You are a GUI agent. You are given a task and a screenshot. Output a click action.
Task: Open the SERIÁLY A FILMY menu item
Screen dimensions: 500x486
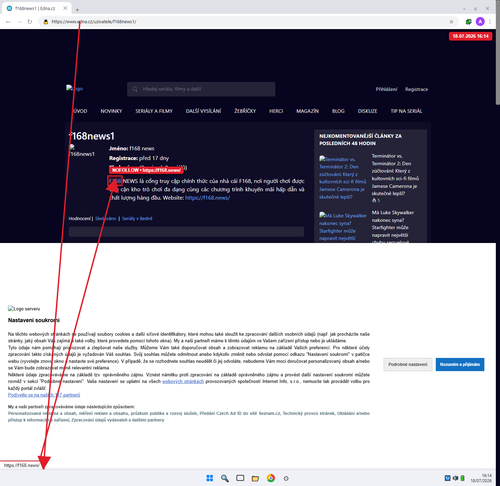point(154,111)
